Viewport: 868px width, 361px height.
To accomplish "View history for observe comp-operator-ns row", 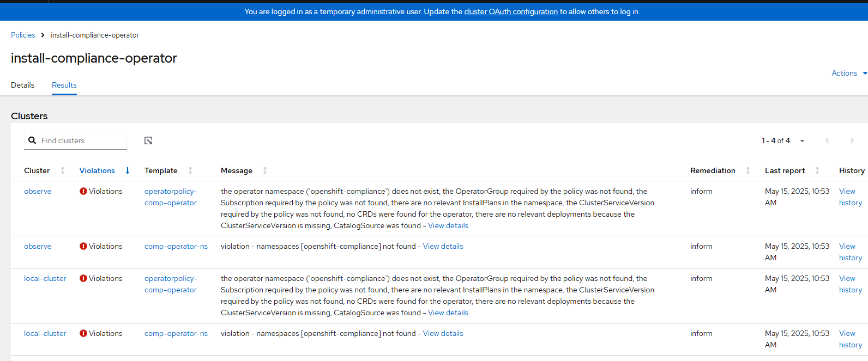I will click(851, 252).
